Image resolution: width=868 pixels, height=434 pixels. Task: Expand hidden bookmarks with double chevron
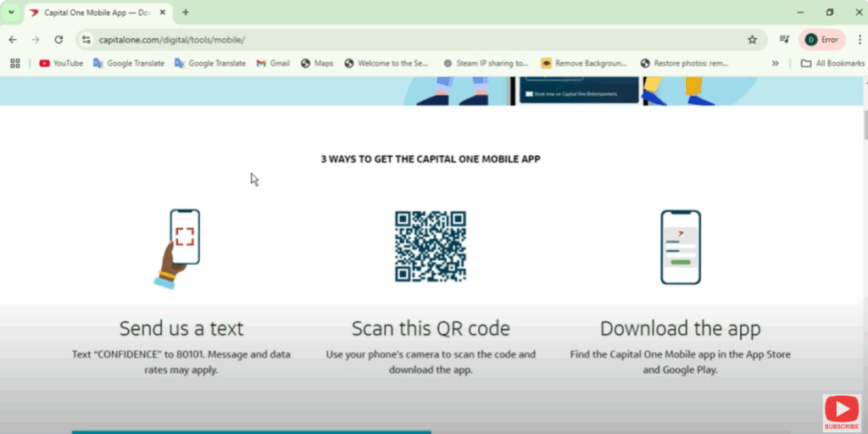[775, 63]
